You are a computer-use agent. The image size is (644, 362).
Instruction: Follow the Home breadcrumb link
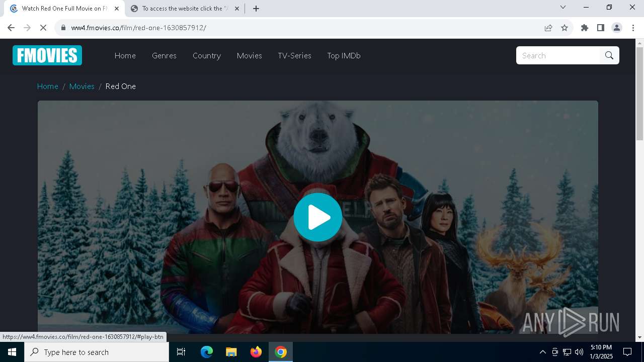coord(48,86)
